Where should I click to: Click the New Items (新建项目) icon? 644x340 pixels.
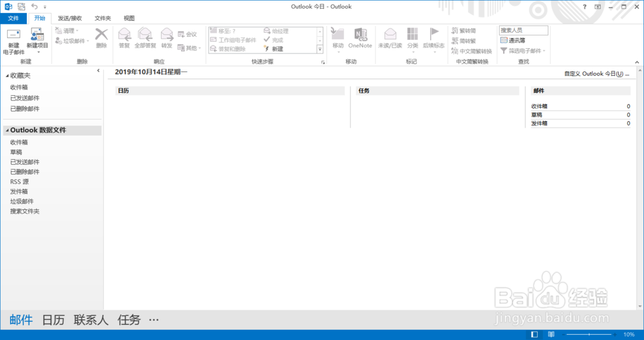[x=37, y=35]
